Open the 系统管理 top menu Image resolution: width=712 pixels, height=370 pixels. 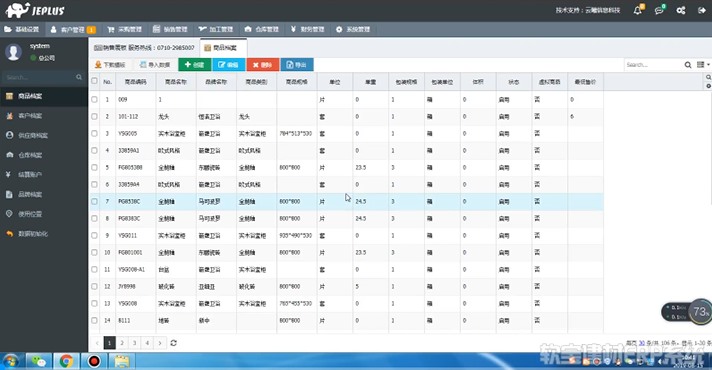click(x=353, y=30)
